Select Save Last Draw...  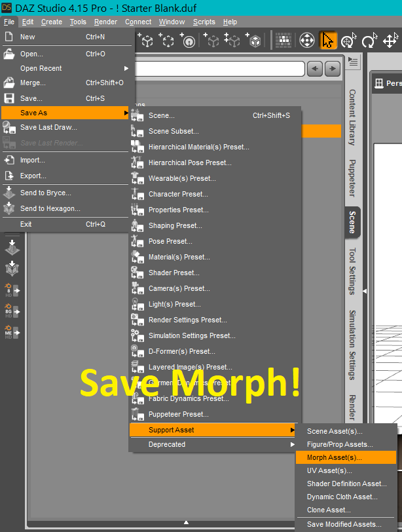pos(66,127)
